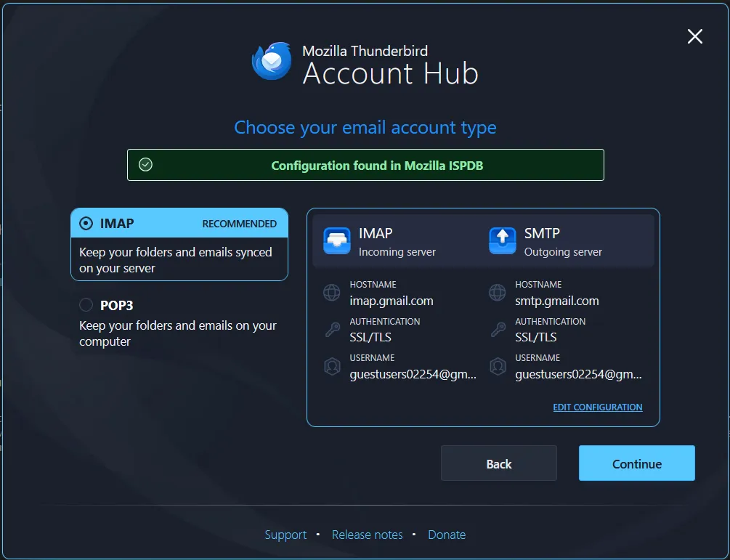Click the SMTP outgoing server upload icon
The image size is (730, 560).
click(503, 241)
